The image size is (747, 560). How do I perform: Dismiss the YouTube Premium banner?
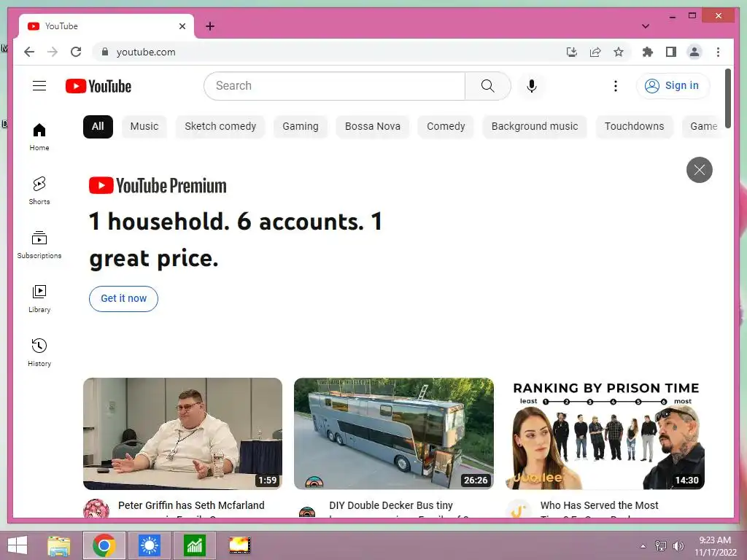point(700,169)
